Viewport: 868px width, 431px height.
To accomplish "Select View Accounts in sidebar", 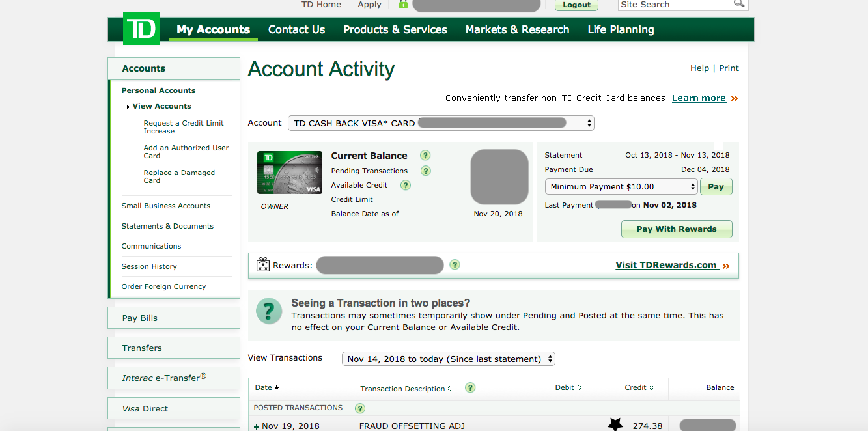I will click(162, 106).
